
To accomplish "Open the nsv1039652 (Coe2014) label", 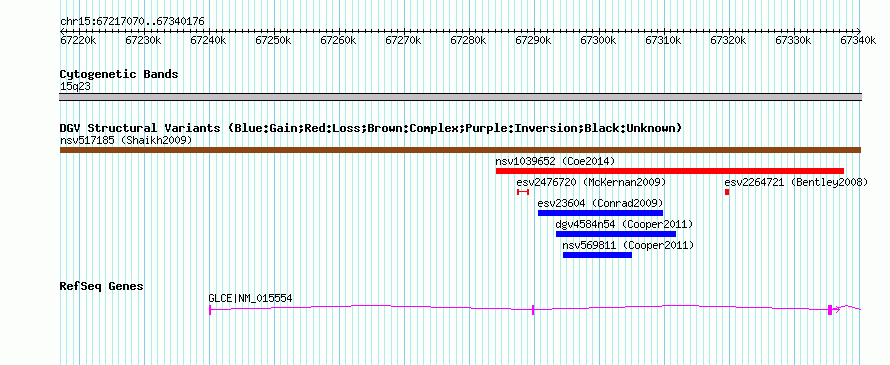I will pos(555,161).
